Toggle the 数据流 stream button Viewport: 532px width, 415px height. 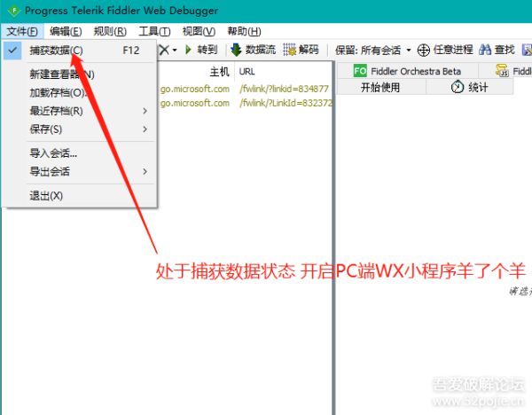pyautogui.click(x=253, y=50)
